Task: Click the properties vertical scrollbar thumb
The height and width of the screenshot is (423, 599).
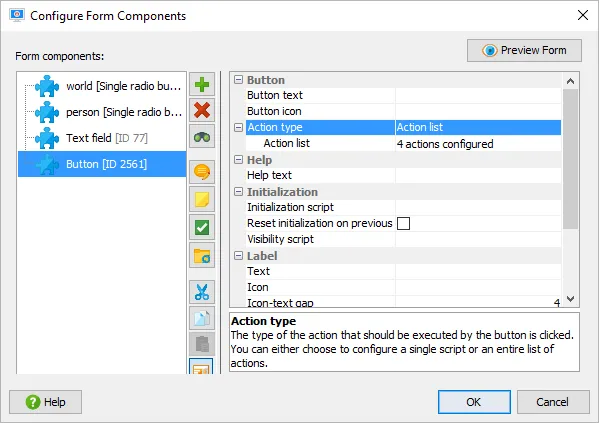Action: (x=570, y=159)
